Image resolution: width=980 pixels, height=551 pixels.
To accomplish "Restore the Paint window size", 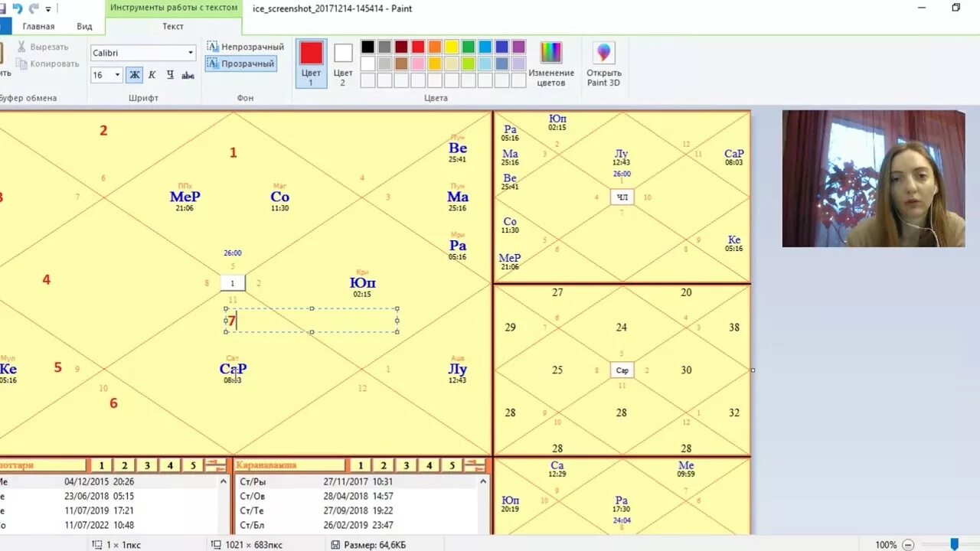I will click(x=955, y=8).
